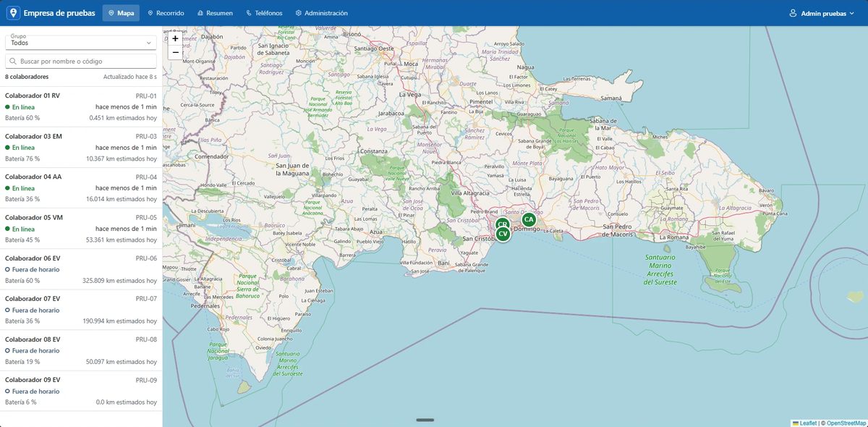Click the Batería 76 % text
Image resolution: width=868 pixels, height=427 pixels.
22,158
